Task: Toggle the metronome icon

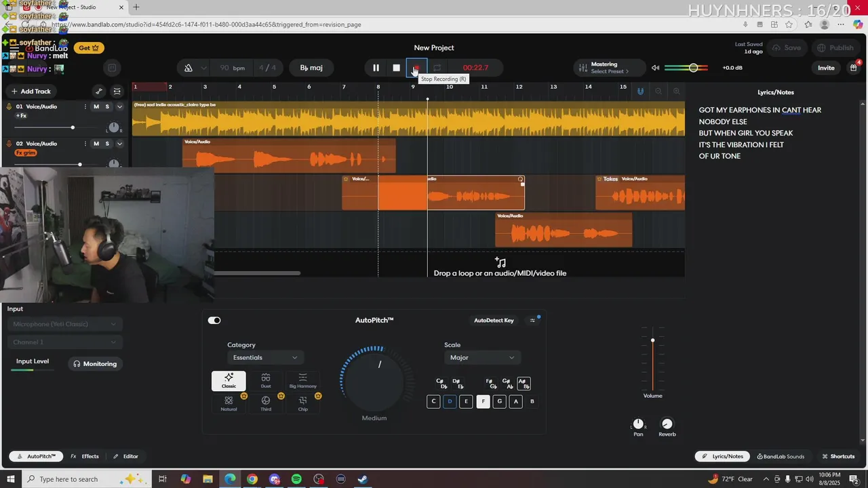Action: point(189,68)
